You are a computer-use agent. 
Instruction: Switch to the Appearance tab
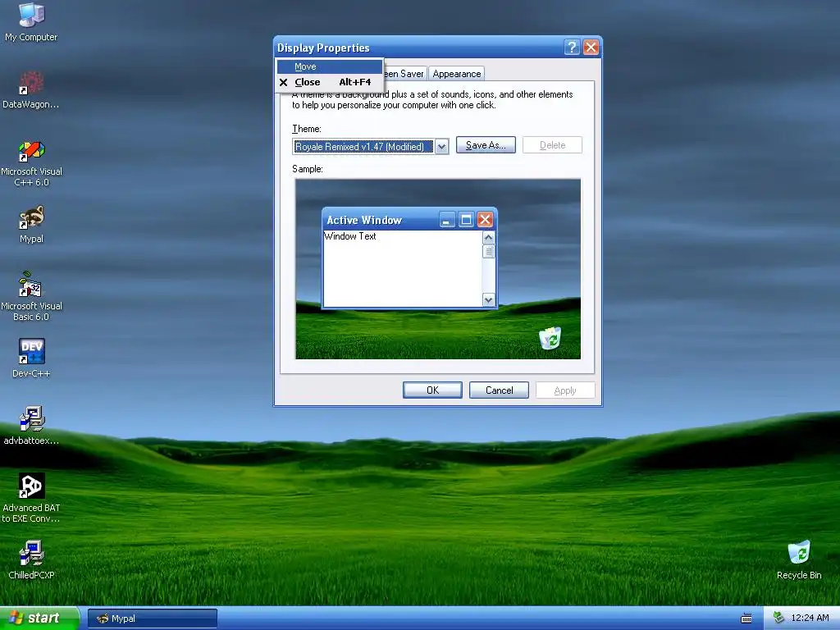click(456, 73)
